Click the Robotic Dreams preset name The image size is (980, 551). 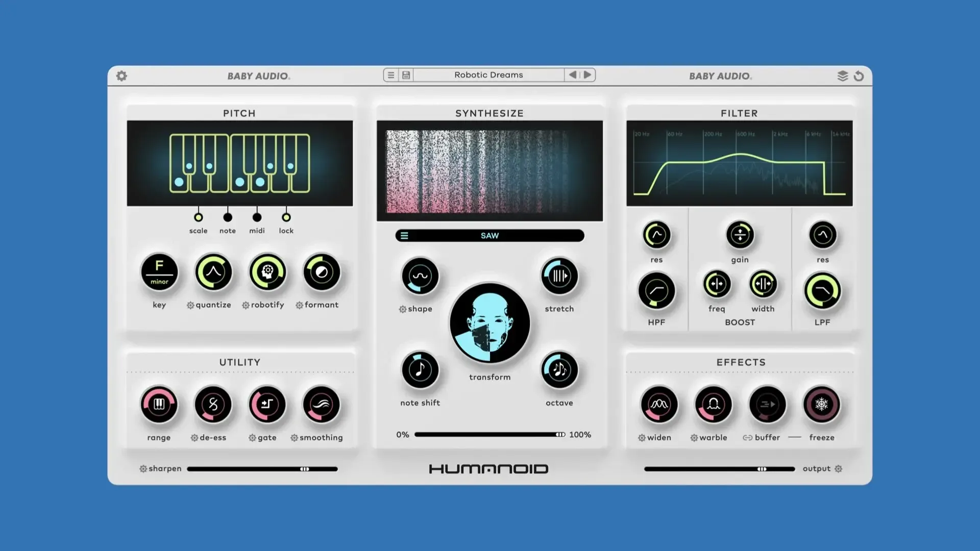[488, 74]
